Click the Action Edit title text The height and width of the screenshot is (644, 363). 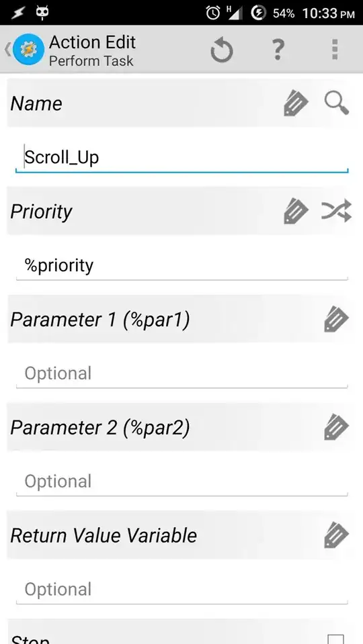(x=93, y=42)
